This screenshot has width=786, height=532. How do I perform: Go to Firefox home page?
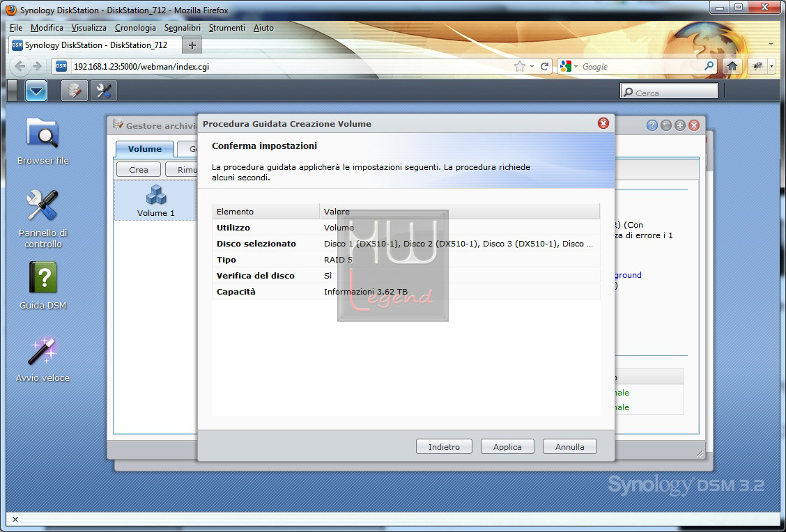[x=732, y=66]
